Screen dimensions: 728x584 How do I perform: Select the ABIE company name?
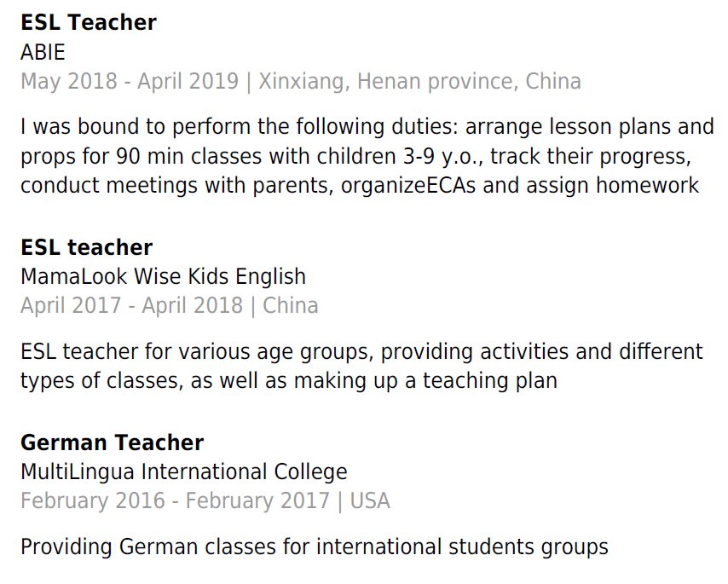43,52
